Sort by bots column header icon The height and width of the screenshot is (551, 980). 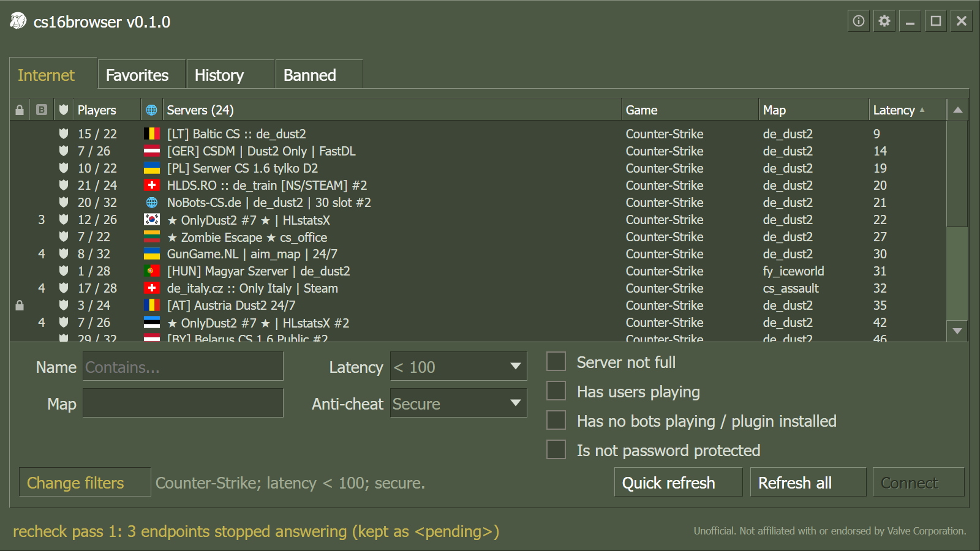click(42, 110)
